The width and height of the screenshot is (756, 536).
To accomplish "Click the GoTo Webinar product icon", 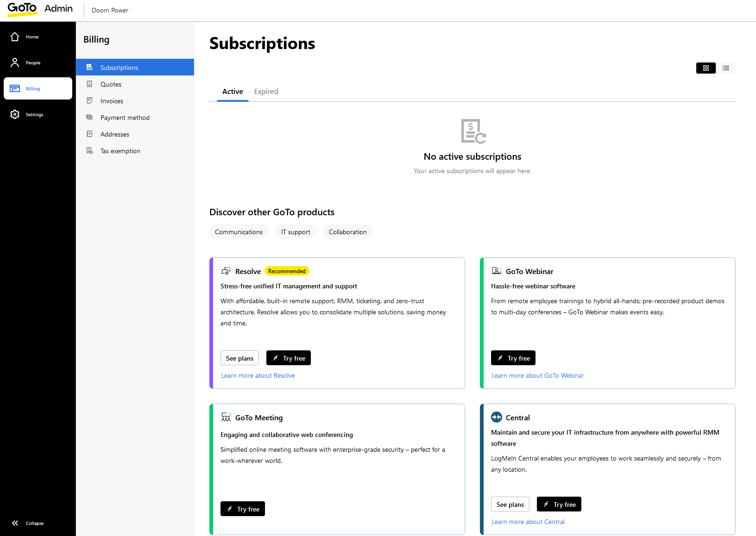I will 497,271.
